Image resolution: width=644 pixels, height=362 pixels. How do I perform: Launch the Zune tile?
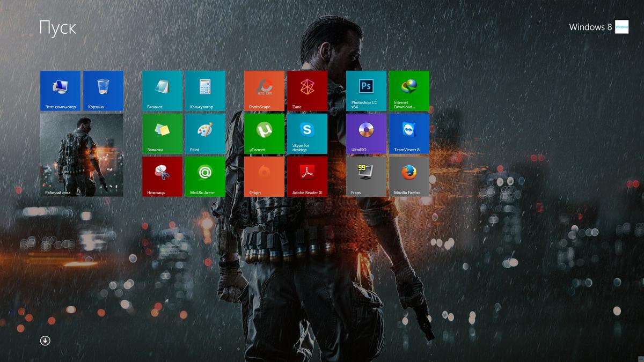click(x=307, y=91)
